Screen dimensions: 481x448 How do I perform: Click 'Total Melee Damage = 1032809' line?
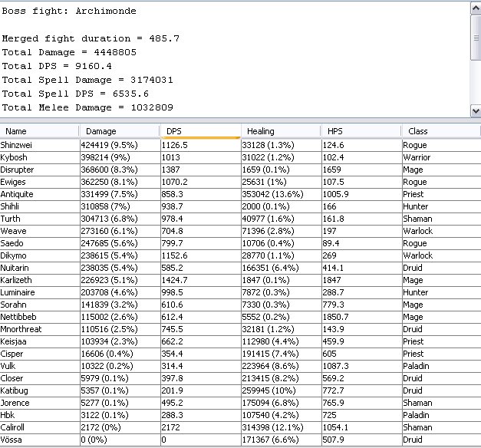(87, 107)
